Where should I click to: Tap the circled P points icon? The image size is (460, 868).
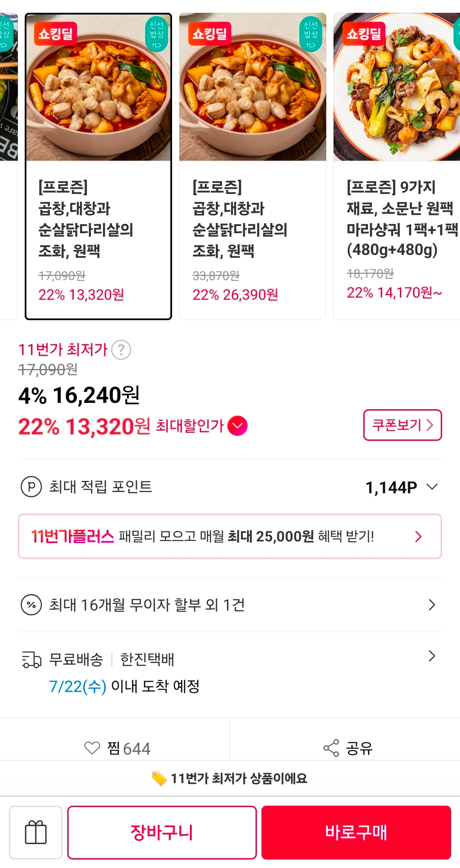32,486
